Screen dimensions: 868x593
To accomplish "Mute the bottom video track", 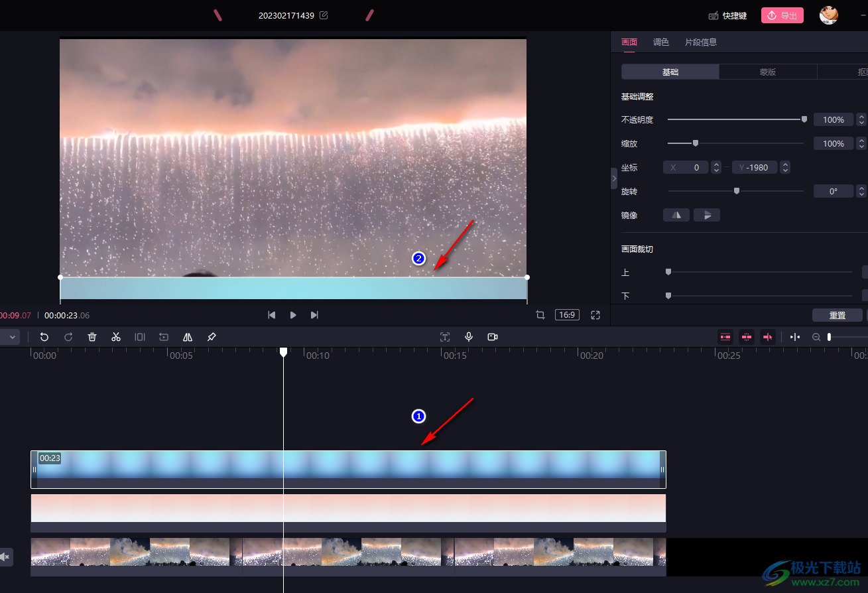I will click(x=5, y=557).
